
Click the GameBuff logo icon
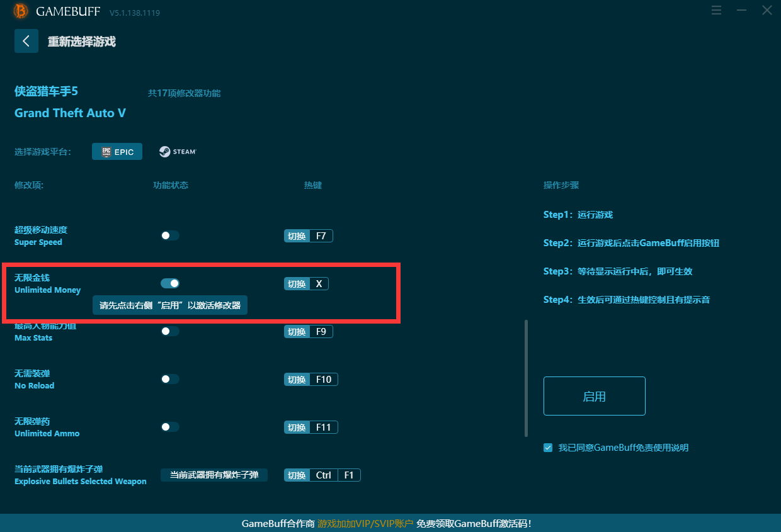point(21,11)
